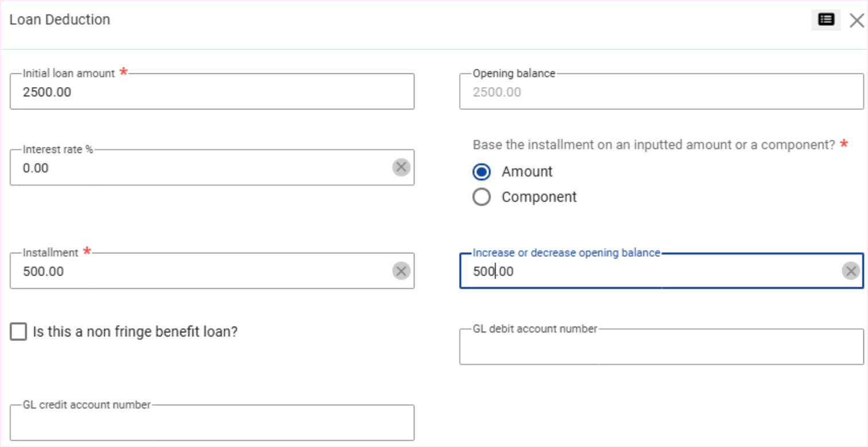This screenshot has width=868, height=447.
Task: Click the Component option label text
Action: pos(539,197)
